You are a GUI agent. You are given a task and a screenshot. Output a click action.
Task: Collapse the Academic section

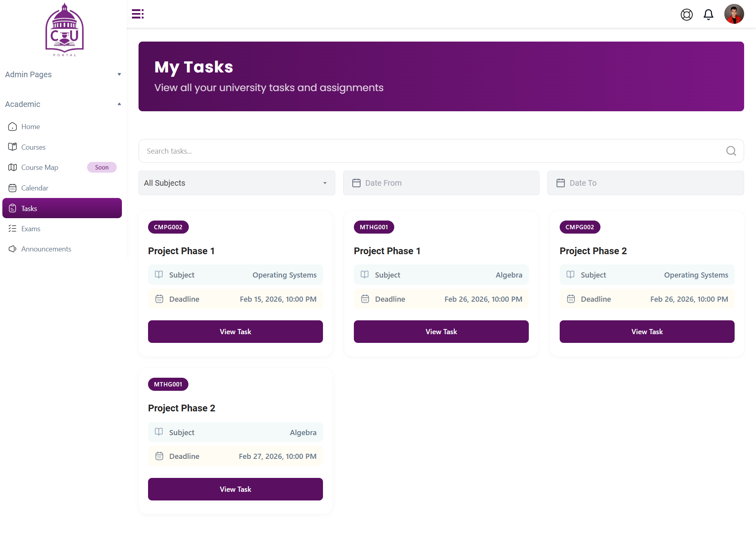pyautogui.click(x=62, y=104)
